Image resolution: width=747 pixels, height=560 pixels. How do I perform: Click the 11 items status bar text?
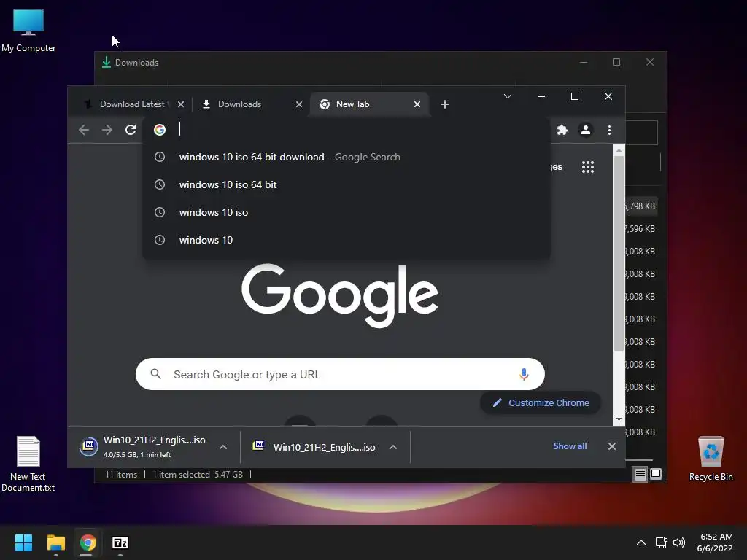[121, 474]
